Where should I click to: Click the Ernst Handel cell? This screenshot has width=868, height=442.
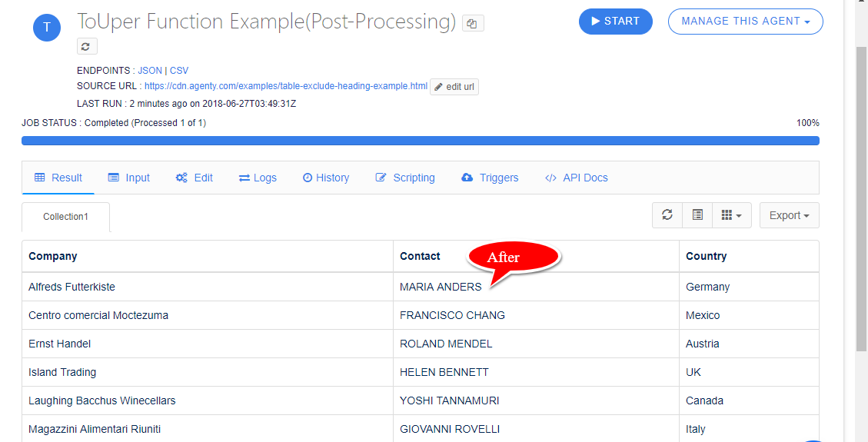[x=208, y=344]
